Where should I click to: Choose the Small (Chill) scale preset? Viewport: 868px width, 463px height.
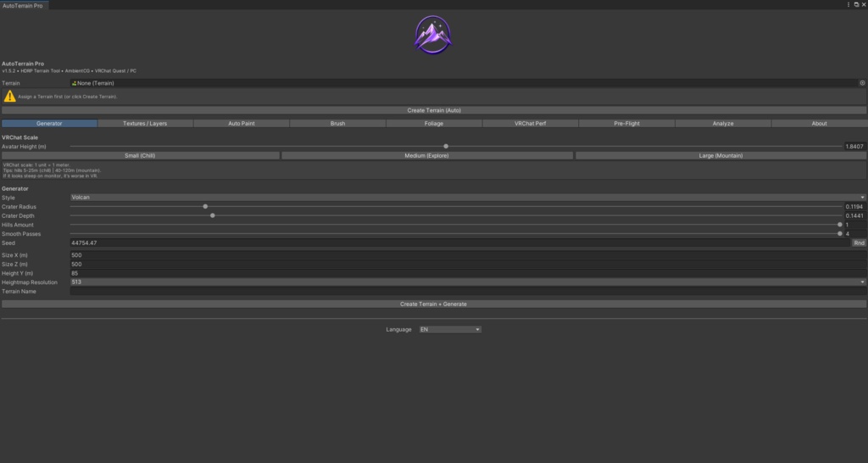[x=141, y=156]
